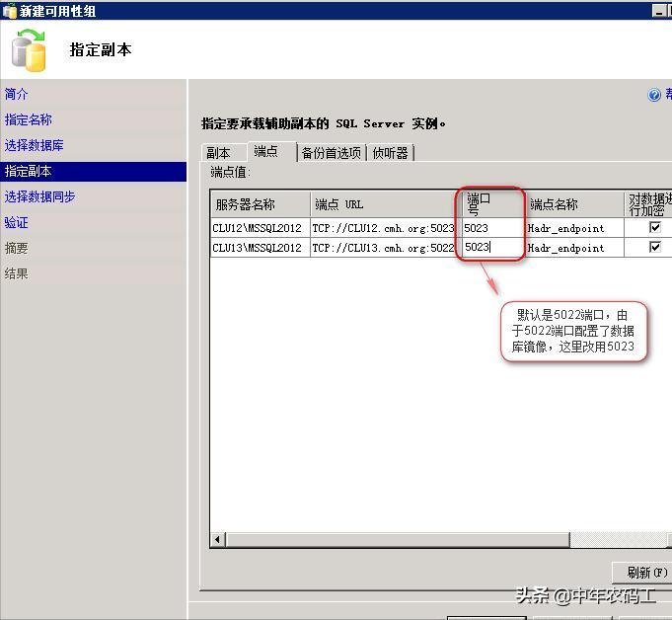
Task: Click the port field for CLU13 row
Action: tap(494, 247)
